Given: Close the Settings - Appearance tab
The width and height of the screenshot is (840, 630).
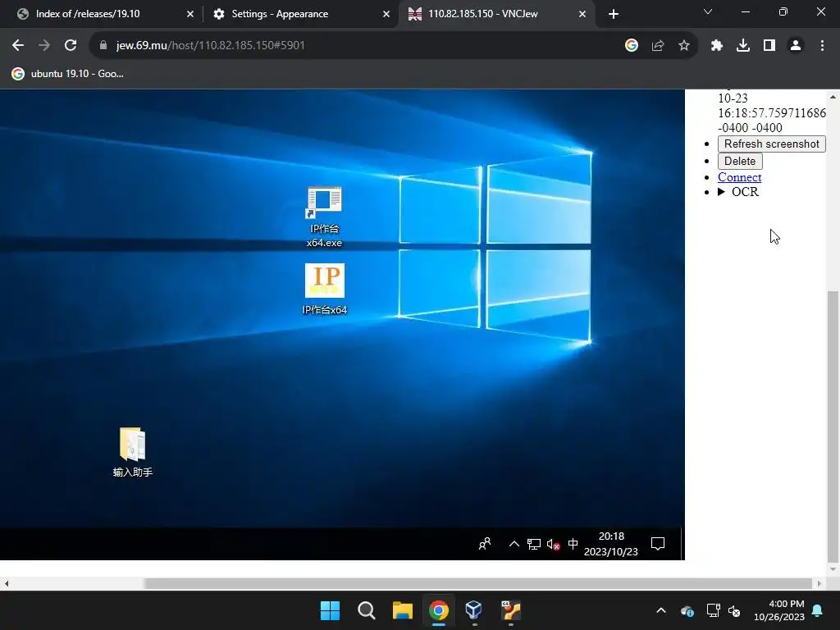Looking at the screenshot, I should [x=386, y=15].
